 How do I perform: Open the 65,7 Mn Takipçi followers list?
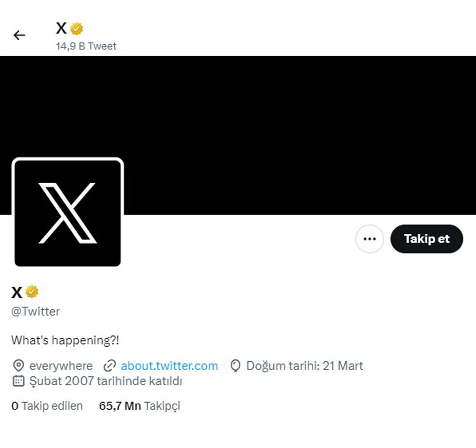point(139,406)
